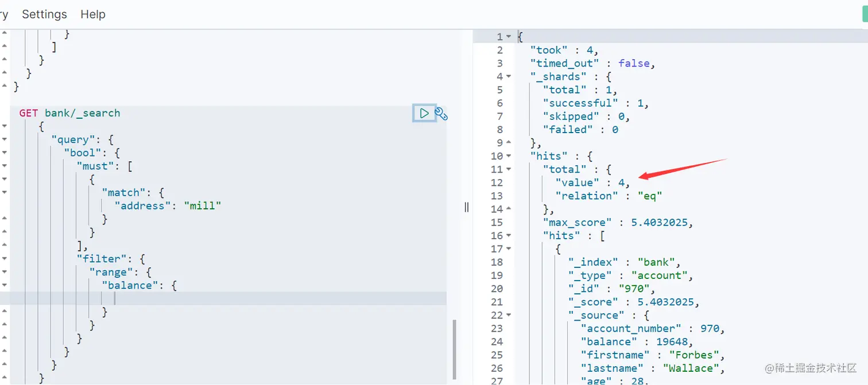Collapse the "hits" array at output line 16

click(x=509, y=236)
